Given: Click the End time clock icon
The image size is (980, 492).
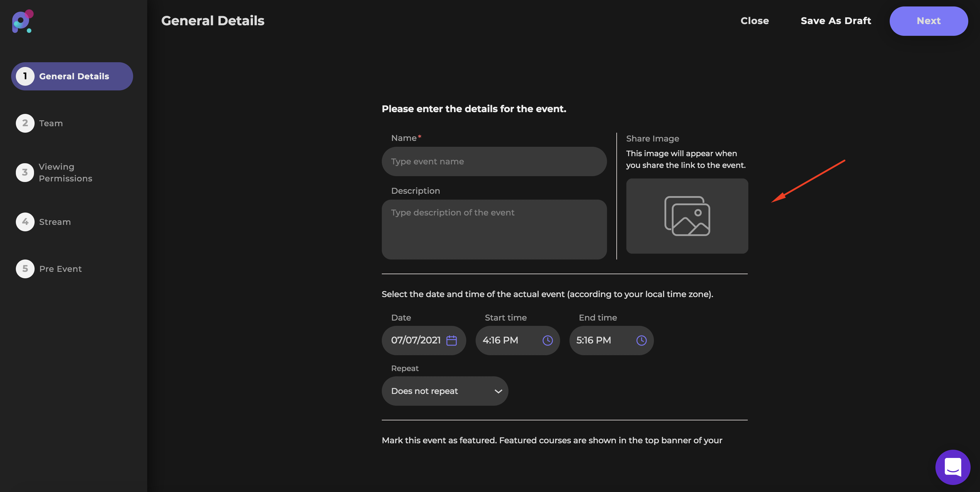Looking at the screenshot, I should [641, 340].
